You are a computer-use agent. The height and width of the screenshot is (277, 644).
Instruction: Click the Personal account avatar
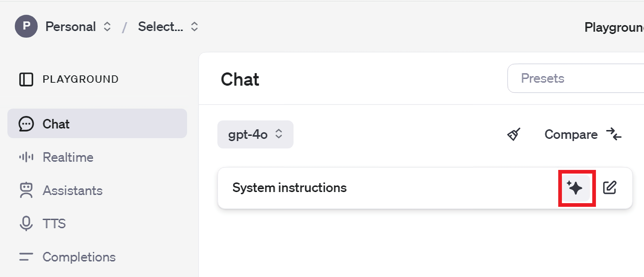tap(26, 26)
